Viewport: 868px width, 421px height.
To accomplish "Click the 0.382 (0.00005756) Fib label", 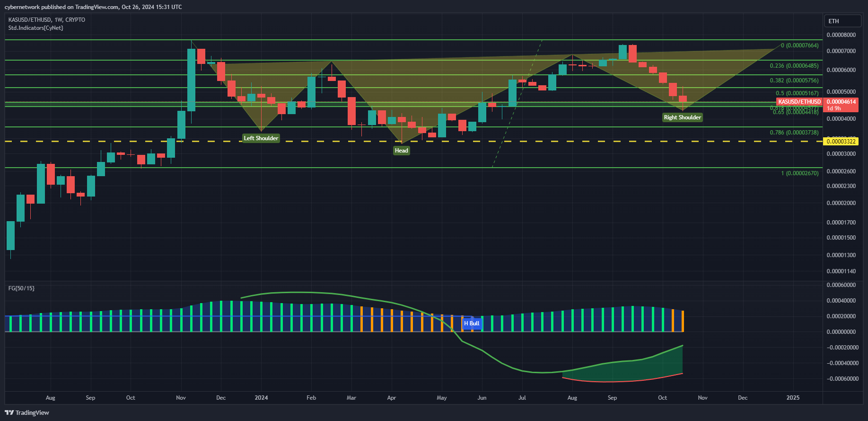I will point(794,81).
